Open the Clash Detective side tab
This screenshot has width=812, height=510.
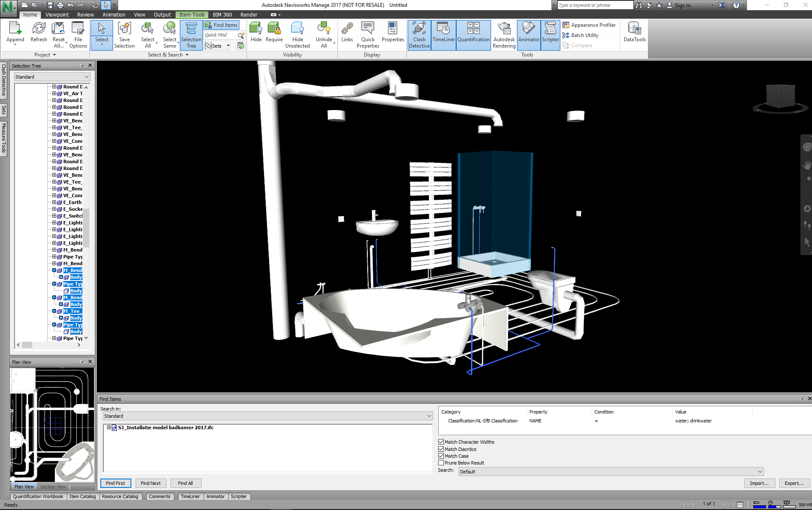pyautogui.click(x=4, y=80)
